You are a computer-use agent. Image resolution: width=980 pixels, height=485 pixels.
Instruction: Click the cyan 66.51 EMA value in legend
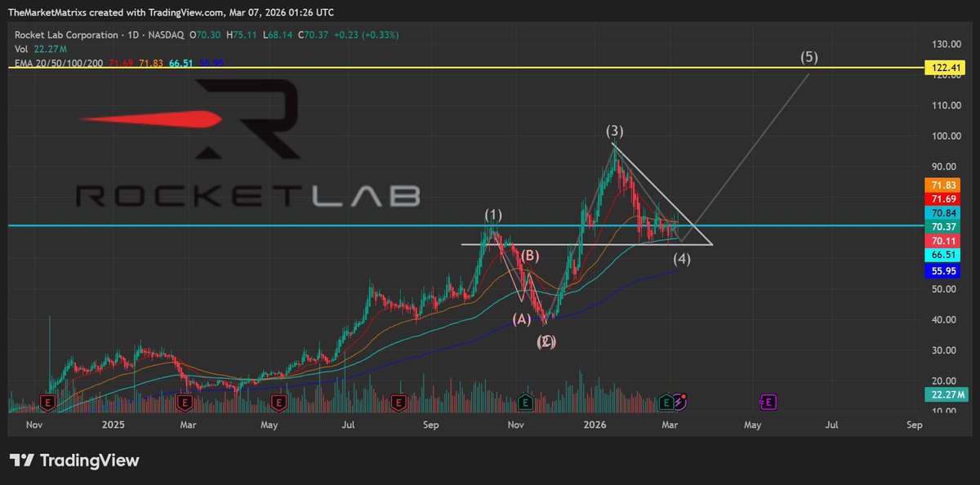181,63
